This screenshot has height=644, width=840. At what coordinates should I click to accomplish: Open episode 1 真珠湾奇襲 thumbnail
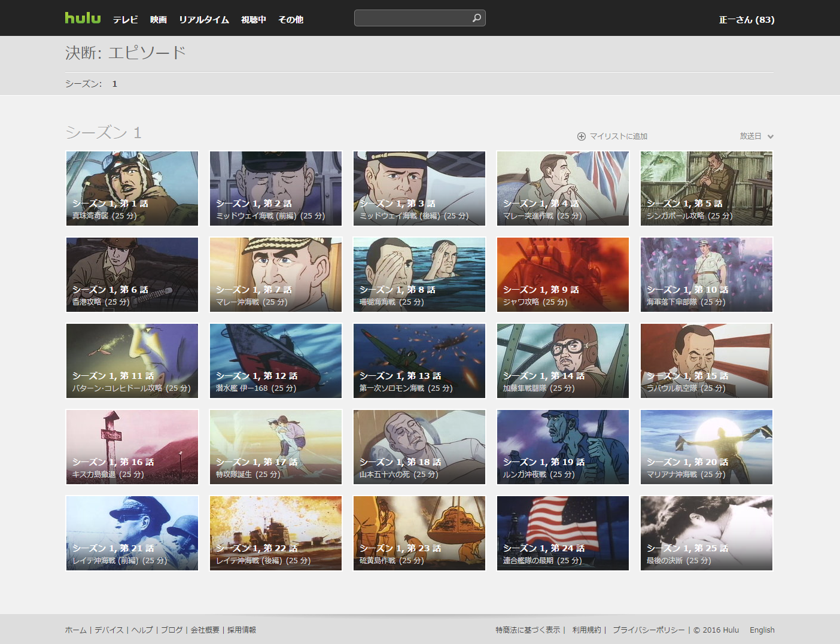pyautogui.click(x=132, y=189)
